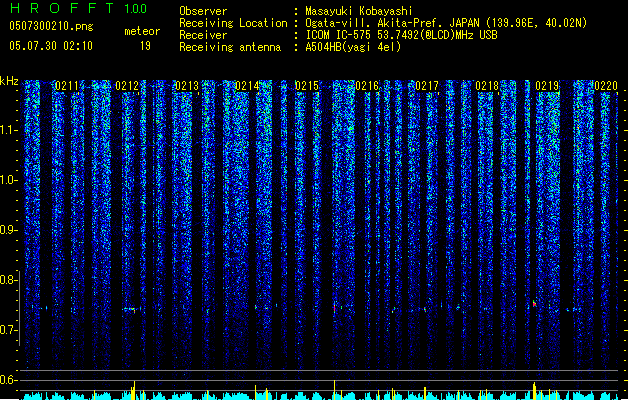Click the 0217 time marker
Viewport: 629px width, 400px height.
[x=427, y=86]
